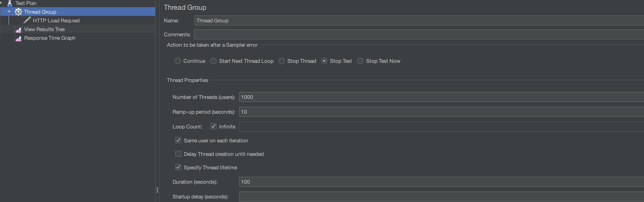Click the Startup delay (seconds) label
The image size is (644, 202).
[x=200, y=197]
